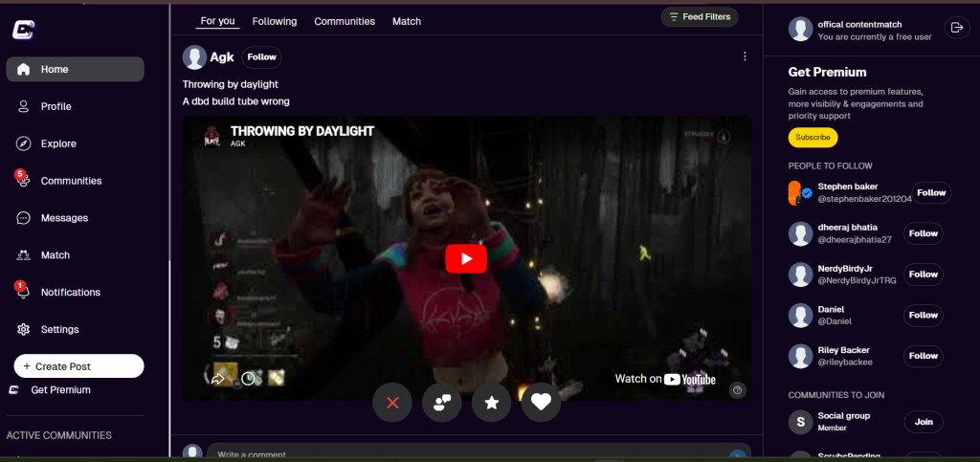Select the Match tab at top
This screenshot has width=980, height=462.
tap(406, 21)
